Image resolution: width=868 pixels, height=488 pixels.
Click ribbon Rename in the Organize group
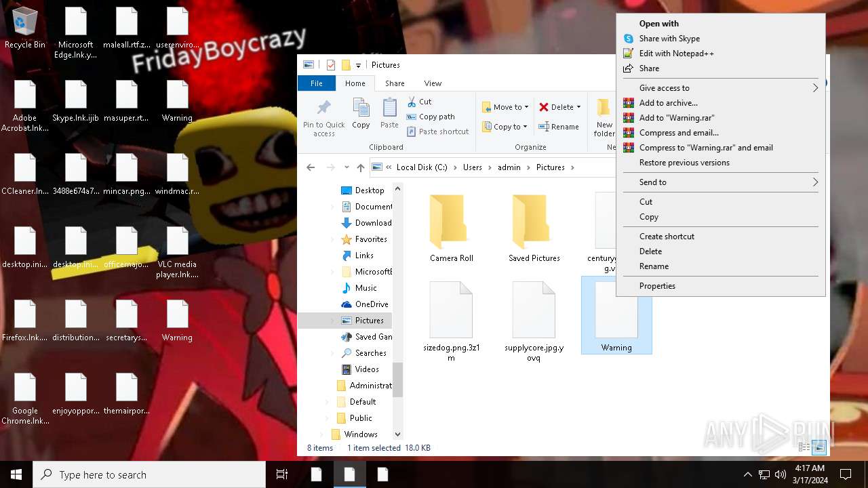(559, 127)
